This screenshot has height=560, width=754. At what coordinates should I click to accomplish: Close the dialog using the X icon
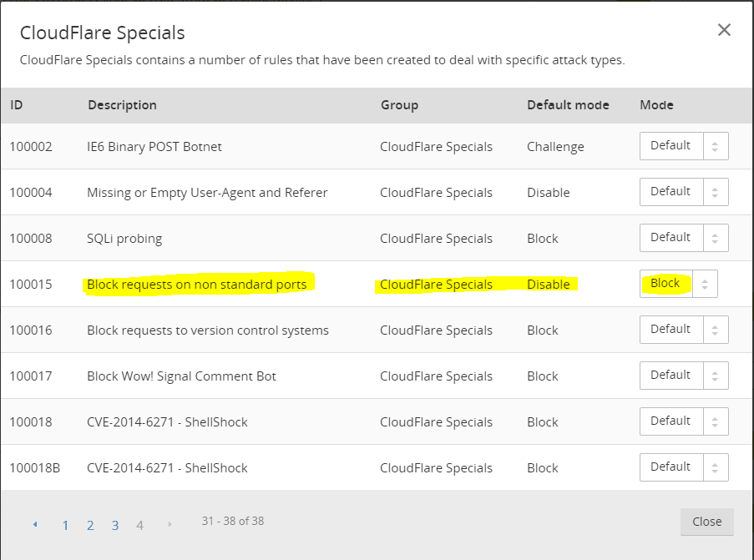point(723,29)
